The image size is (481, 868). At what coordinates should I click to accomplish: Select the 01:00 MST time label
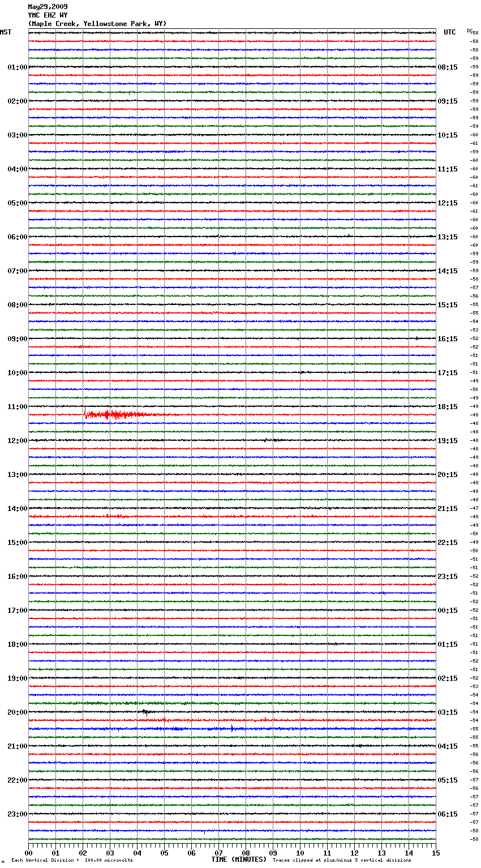(x=18, y=67)
